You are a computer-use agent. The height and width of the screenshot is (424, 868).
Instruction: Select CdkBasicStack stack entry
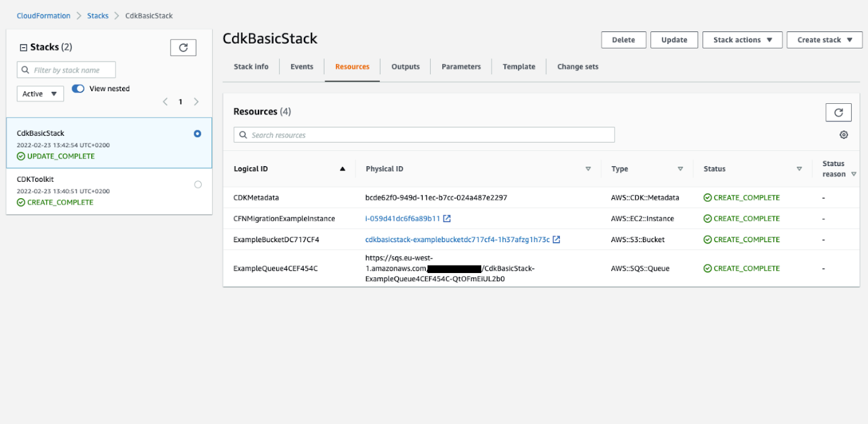click(x=109, y=143)
